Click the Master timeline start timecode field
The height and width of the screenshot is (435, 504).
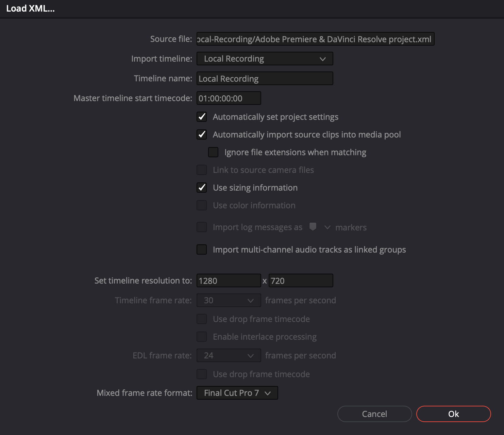(229, 98)
